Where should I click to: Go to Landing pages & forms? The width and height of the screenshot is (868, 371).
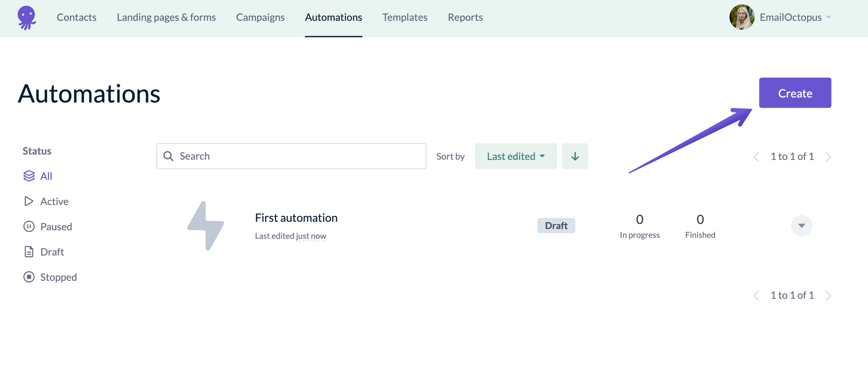166,17
